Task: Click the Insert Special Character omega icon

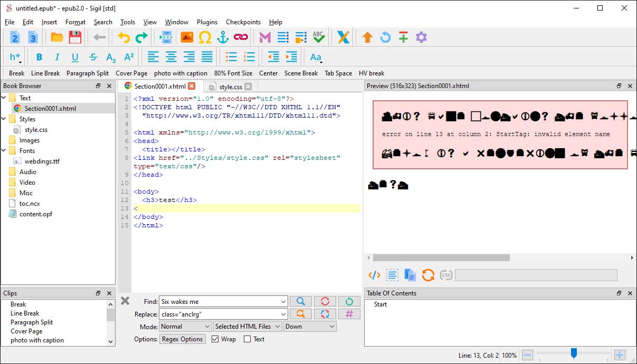Action: 205,37
